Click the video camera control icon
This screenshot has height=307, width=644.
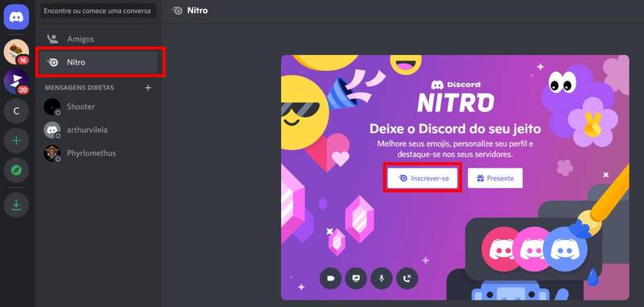(331, 279)
